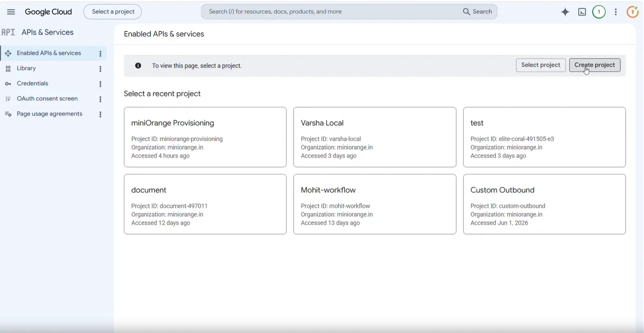Click the Search button label
This screenshot has height=333, width=644.
482,12
